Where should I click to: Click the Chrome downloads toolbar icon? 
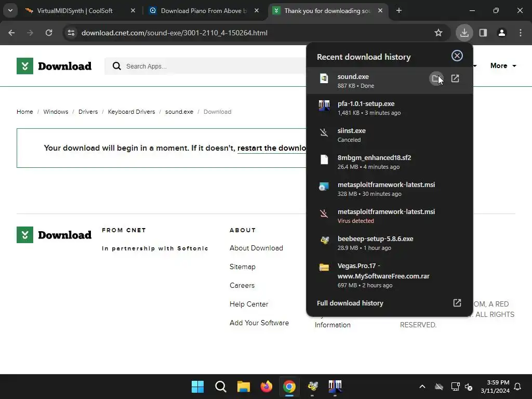[x=464, y=33]
